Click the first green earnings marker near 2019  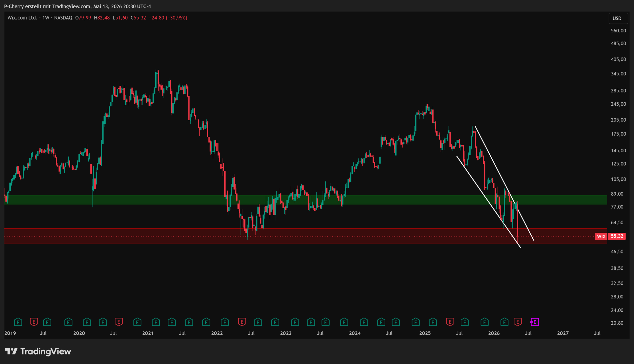(18, 322)
